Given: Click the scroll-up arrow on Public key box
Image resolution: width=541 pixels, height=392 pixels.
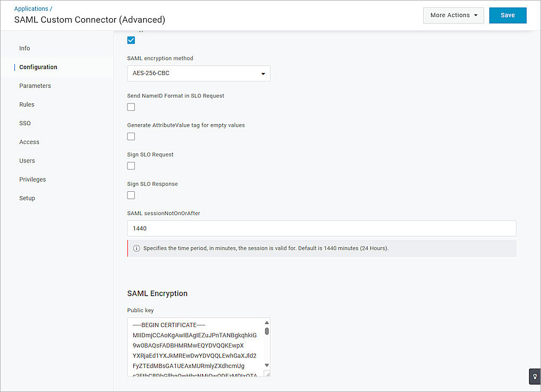Looking at the screenshot, I should [267, 322].
